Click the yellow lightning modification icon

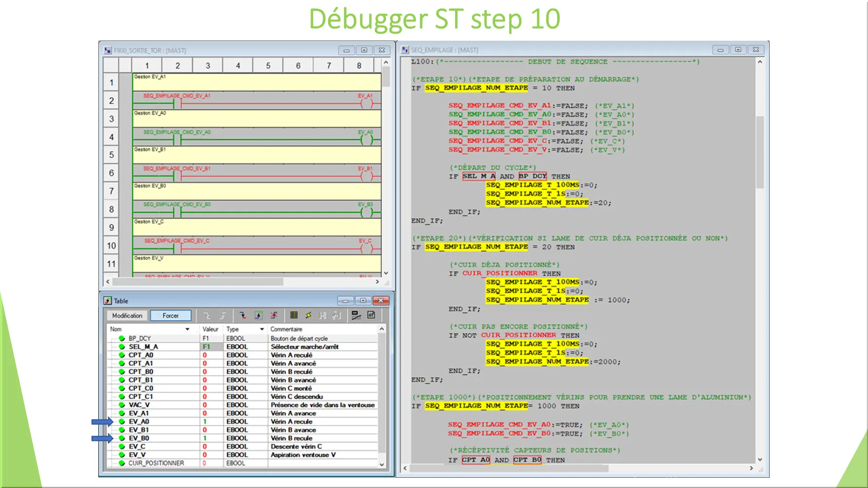[309, 316]
